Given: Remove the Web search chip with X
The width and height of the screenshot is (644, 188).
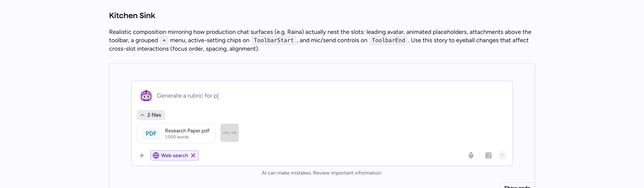Looking at the screenshot, I should 193,155.
